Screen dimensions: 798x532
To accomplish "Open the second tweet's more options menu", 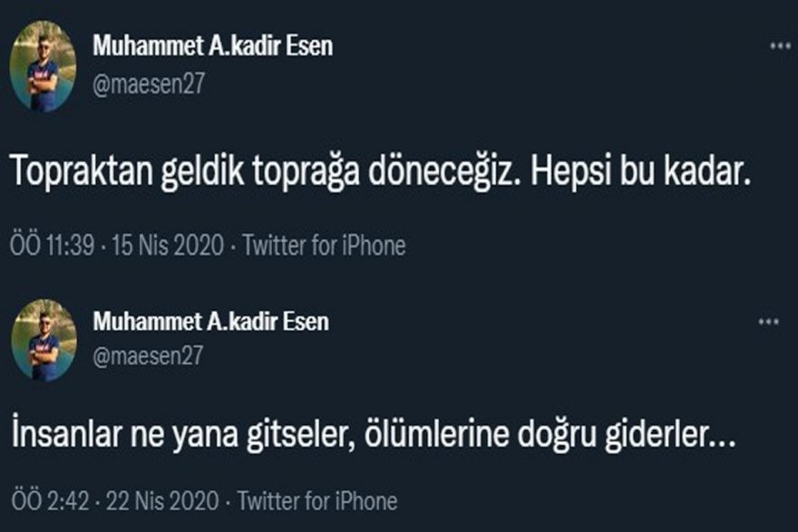I will [768, 322].
